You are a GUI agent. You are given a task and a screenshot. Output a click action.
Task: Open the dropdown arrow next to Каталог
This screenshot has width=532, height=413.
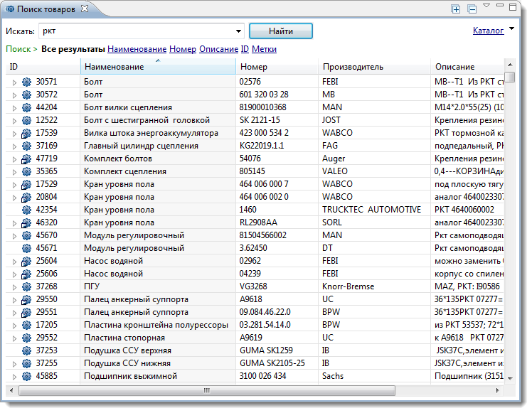click(511, 29)
